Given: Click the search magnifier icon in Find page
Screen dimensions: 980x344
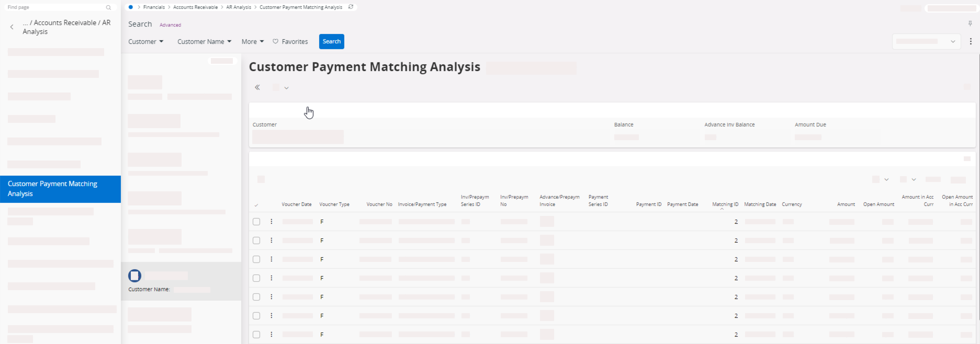Looking at the screenshot, I should [108, 8].
